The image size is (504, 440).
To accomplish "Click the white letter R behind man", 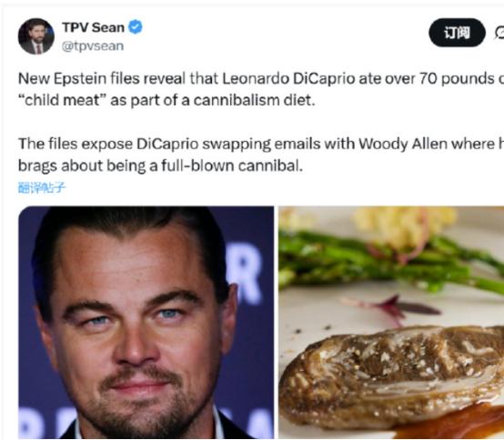I will click(x=247, y=274).
